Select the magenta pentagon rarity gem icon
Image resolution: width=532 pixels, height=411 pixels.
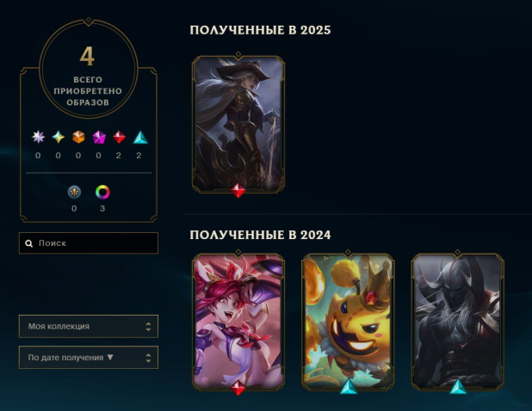point(99,138)
